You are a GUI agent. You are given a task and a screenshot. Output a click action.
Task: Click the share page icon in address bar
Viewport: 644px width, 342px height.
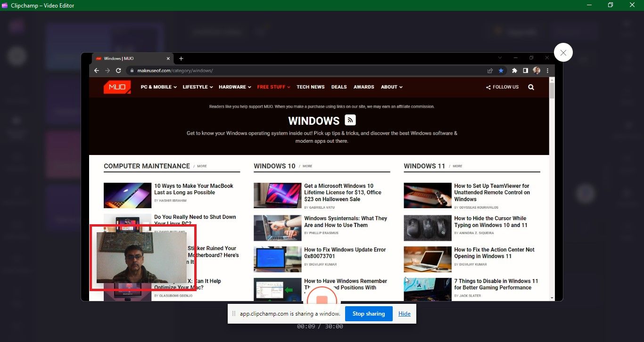click(490, 71)
